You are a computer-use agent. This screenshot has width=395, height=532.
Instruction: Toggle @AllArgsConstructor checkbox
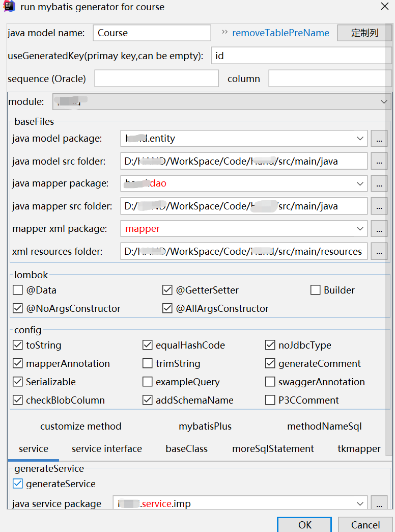pyautogui.click(x=167, y=308)
